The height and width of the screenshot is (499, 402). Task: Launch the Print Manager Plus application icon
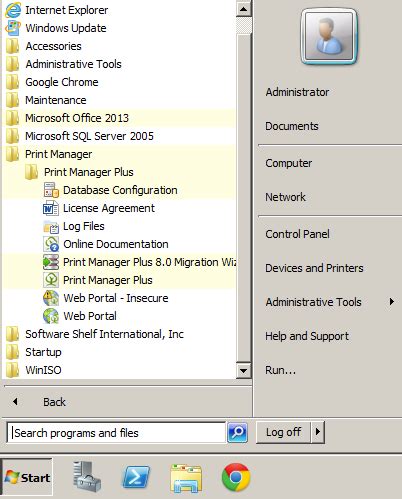[x=51, y=280]
